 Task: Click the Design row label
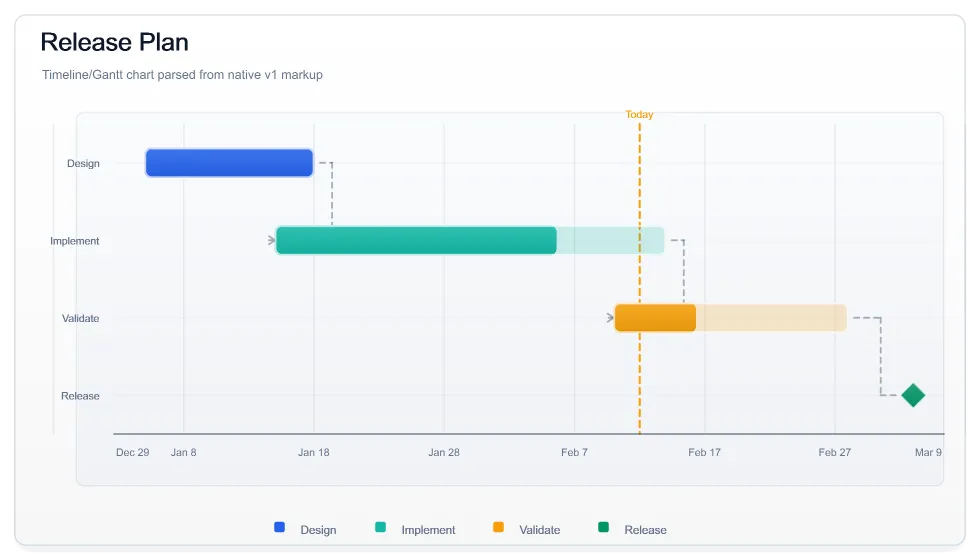[x=83, y=164]
